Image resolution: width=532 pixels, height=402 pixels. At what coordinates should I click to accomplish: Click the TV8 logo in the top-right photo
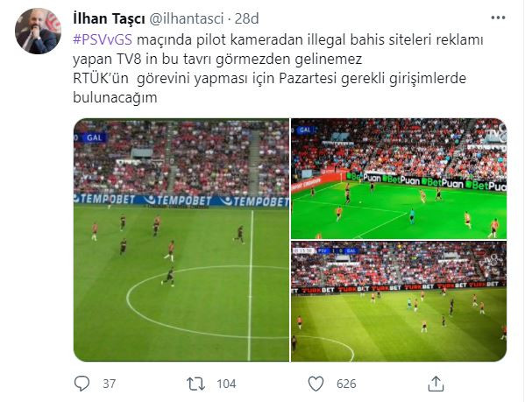point(496,134)
